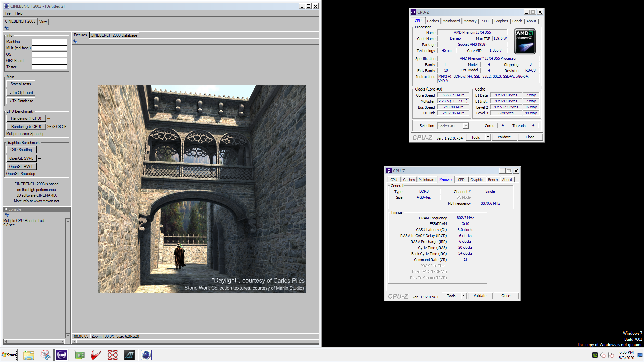Click the Show Desktop monitor icon in tray

click(640, 355)
